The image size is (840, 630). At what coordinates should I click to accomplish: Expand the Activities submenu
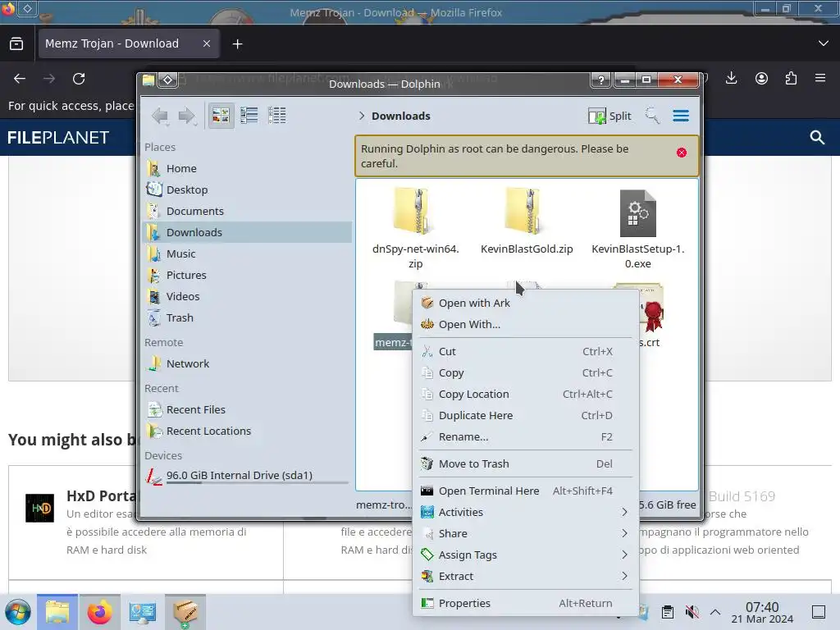[x=525, y=512]
